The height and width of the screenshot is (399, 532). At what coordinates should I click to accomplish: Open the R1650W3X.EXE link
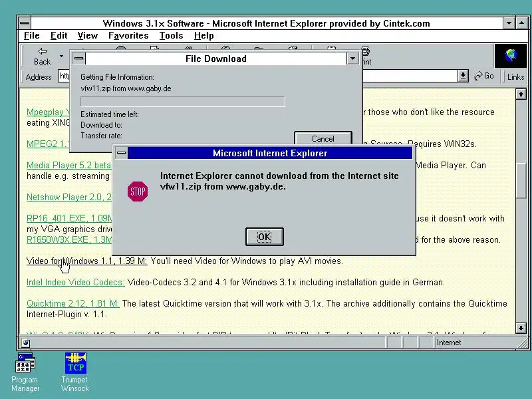click(69, 239)
